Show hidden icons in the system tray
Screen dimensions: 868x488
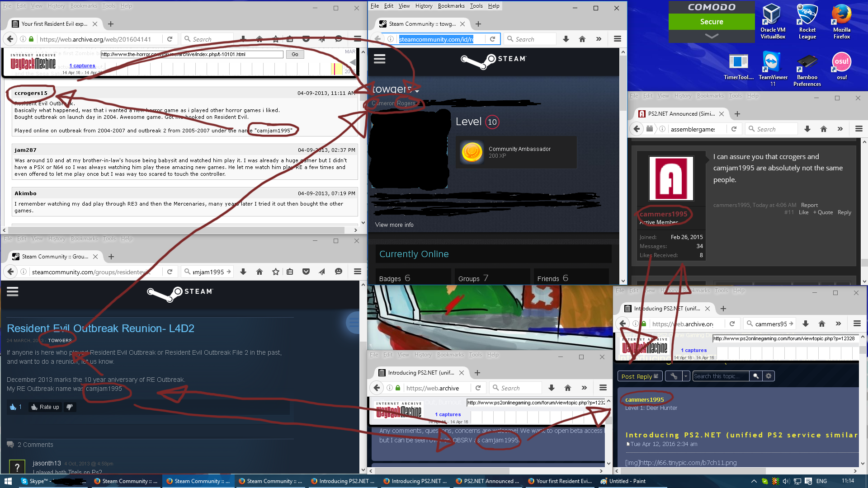click(754, 481)
